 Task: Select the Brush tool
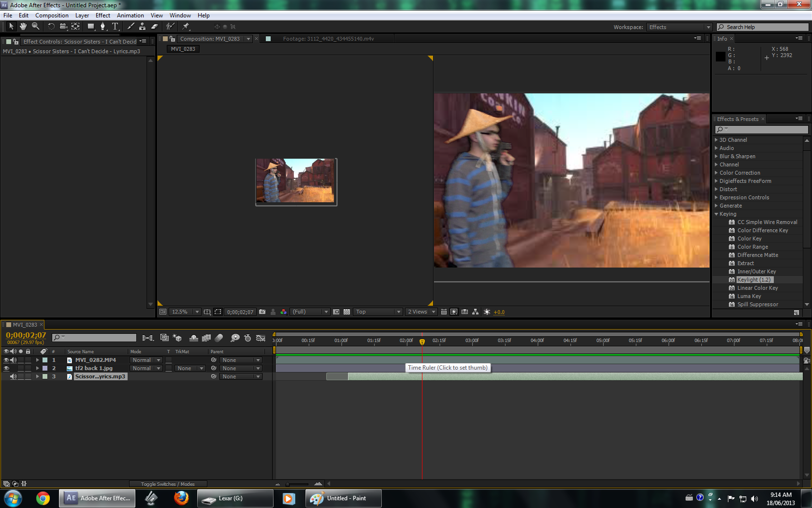click(130, 27)
